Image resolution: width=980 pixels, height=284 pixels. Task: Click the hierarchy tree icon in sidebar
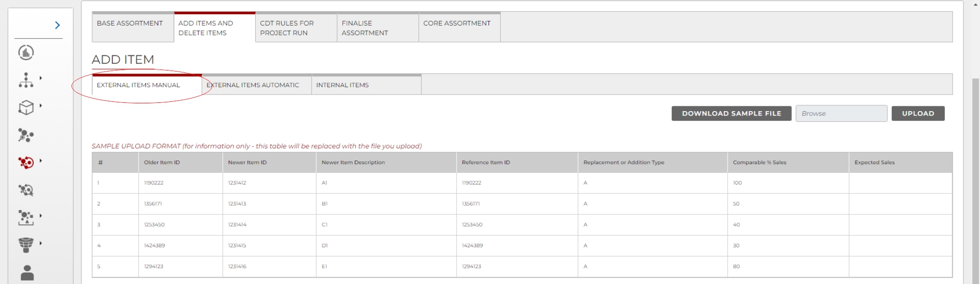coord(26,80)
